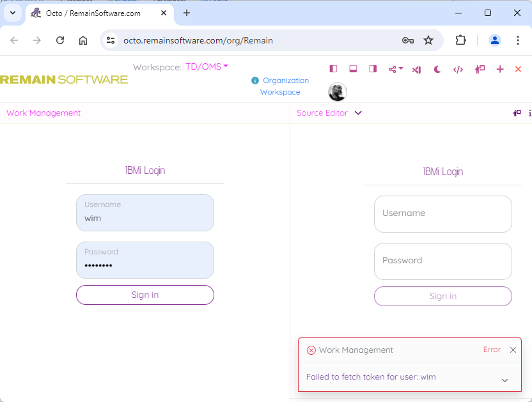Screen dimensions: 532x402
Task: Open browser extensions puzzle icon
Action: coord(460,40)
